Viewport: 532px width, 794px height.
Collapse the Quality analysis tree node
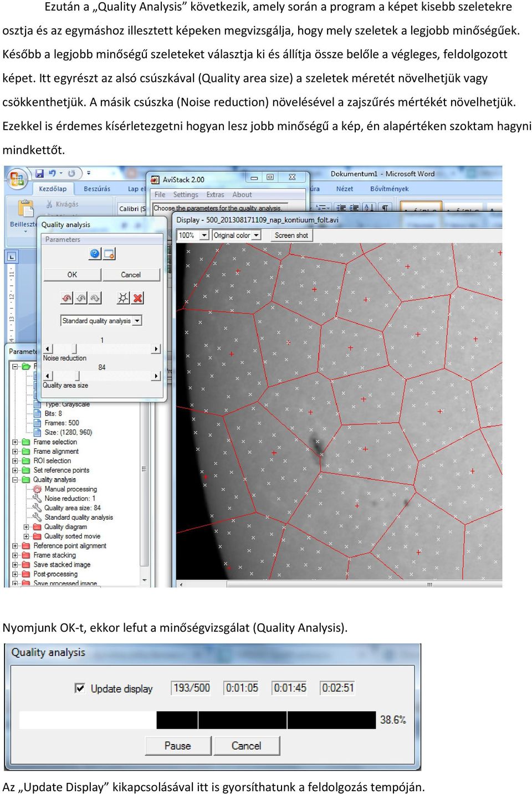click(15, 480)
